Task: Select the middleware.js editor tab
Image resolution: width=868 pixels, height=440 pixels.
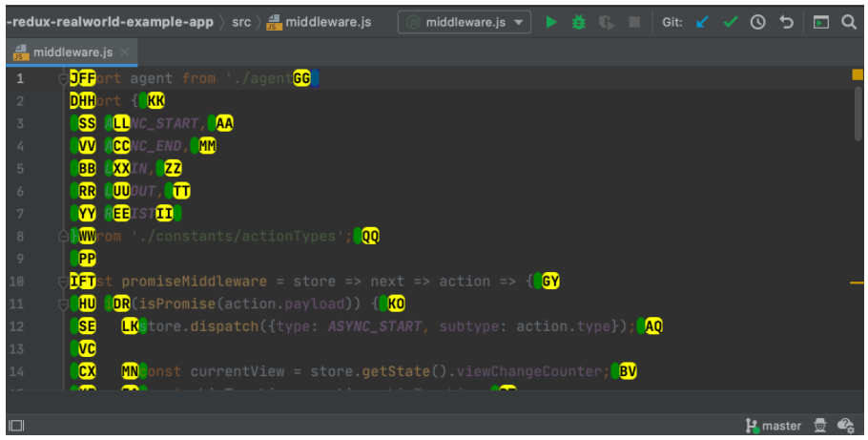Action: [x=74, y=52]
